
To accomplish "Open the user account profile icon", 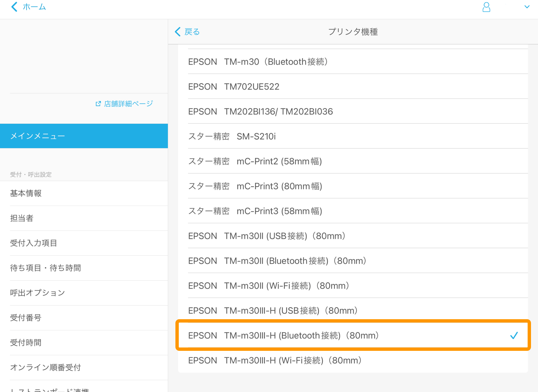I will pos(486,7).
